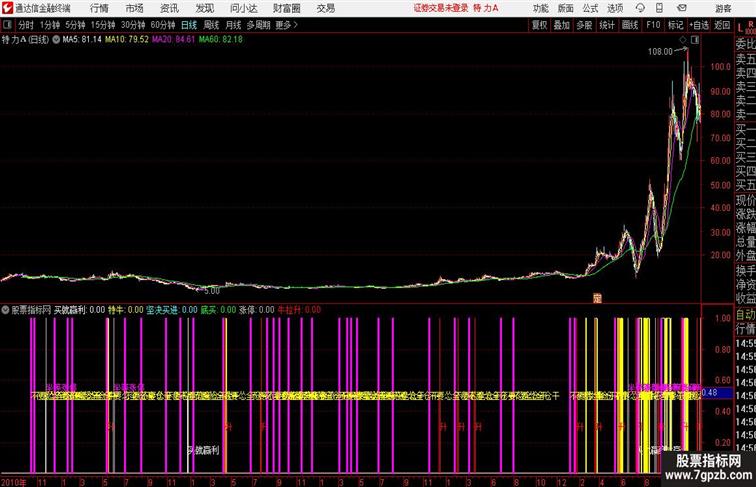
Task: Expand the sub-chart indicator dropdown arrow
Action: [5, 310]
